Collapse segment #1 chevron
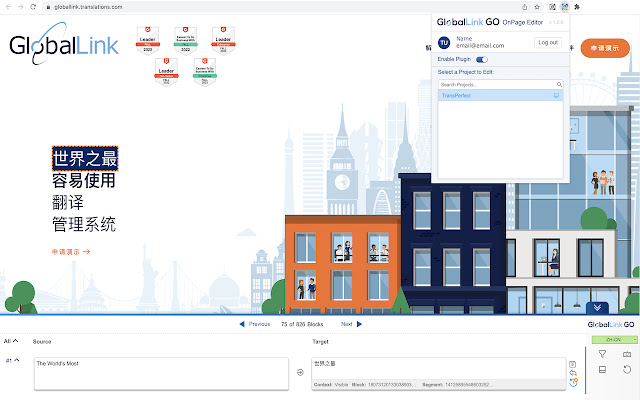 click(x=17, y=360)
